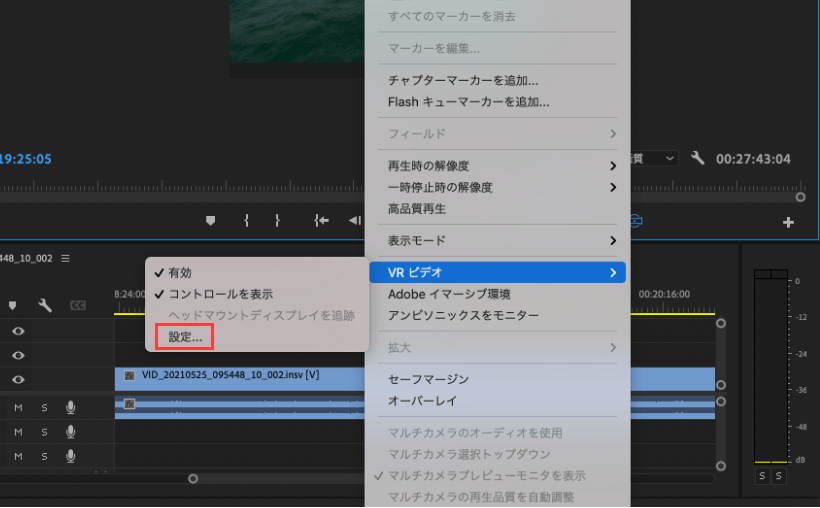This screenshot has width=820, height=508.
Task: Select アンビソニックスをモニター menu item
Action: coord(497,315)
